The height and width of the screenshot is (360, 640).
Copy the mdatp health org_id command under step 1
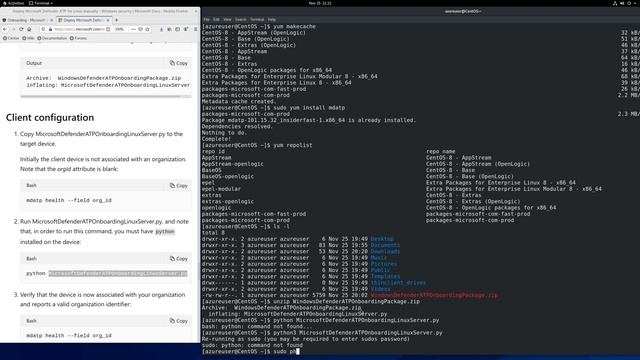(x=179, y=186)
